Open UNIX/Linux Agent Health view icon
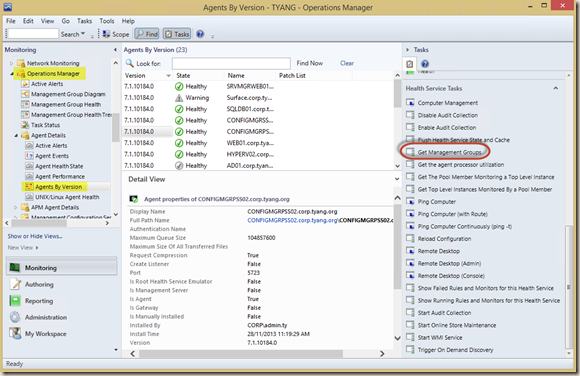Image resolution: width=580 pixels, height=376 pixels. click(29, 197)
